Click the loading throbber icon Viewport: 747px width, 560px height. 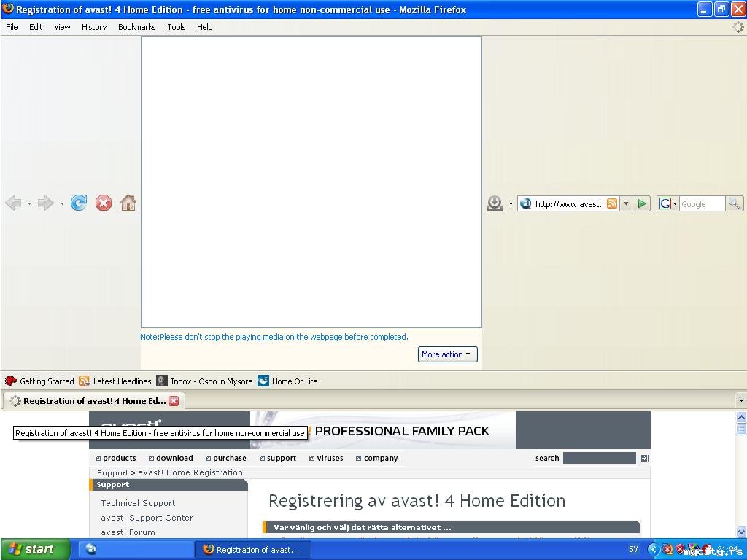tap(738, 27)
